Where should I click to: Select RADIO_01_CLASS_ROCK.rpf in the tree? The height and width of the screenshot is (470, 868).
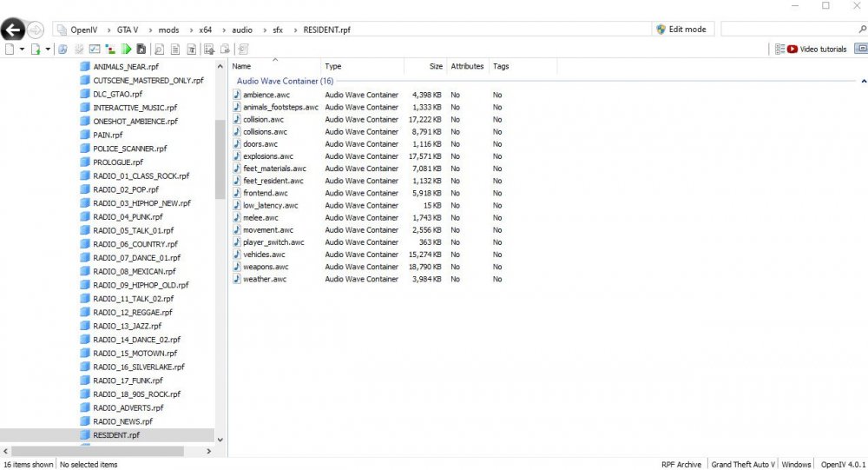141,175
